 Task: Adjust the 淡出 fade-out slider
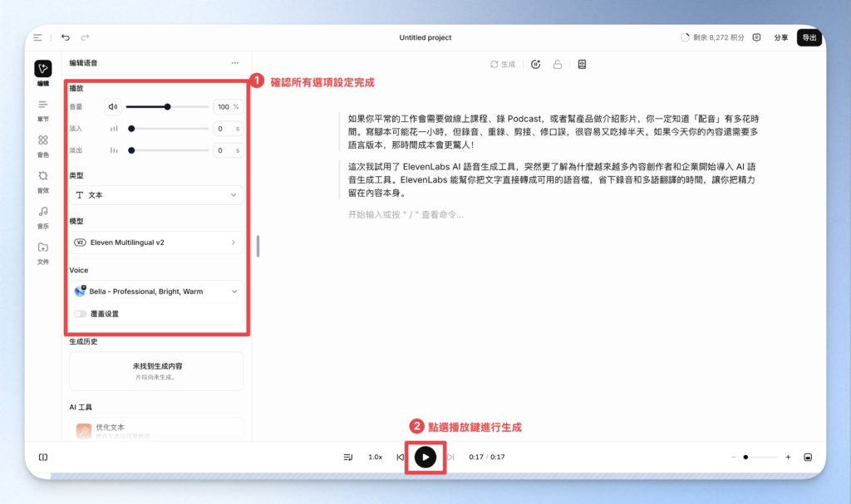167,150
